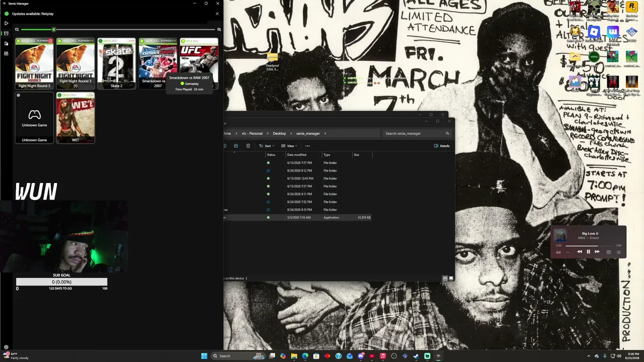
Task: Seek in the Big Love II progress bar
Action: click(589, 245)
